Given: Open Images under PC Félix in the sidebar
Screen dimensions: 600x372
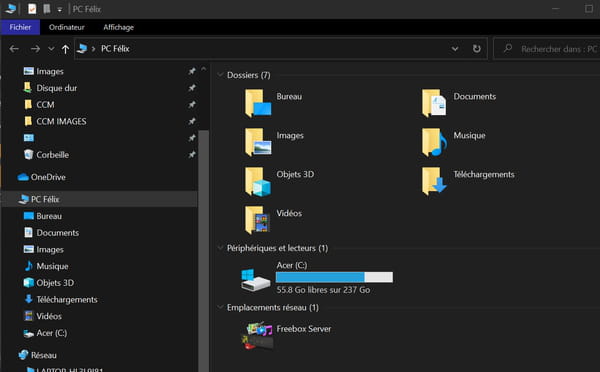Looking at the screenshot, I should [x=50, y=250].
